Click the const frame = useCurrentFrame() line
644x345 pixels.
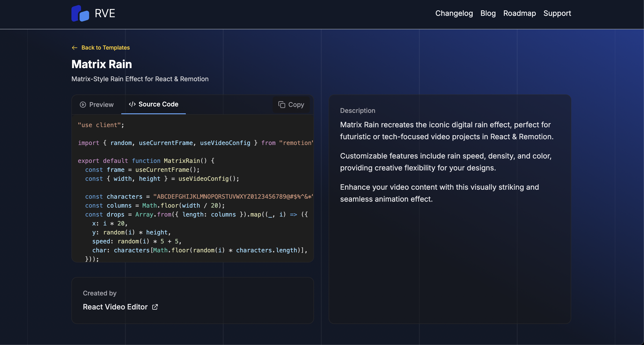tap(142, 170)
